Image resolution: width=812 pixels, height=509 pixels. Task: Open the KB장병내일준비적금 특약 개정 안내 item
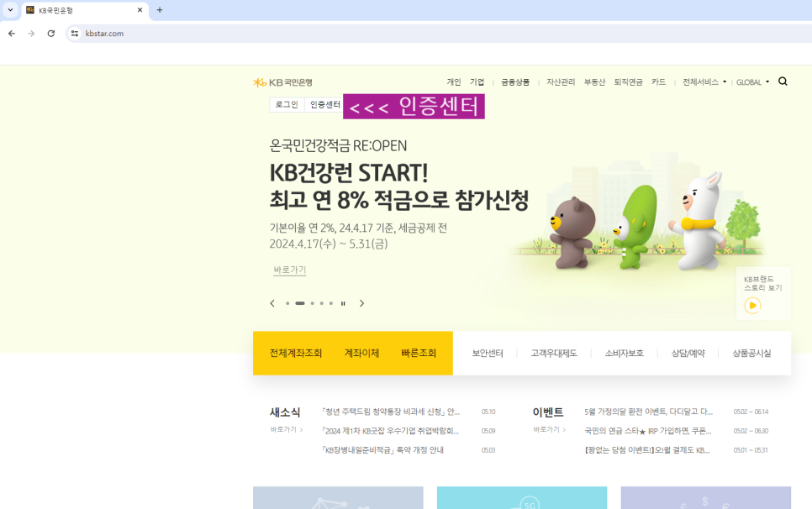click(x=382, y=450)
